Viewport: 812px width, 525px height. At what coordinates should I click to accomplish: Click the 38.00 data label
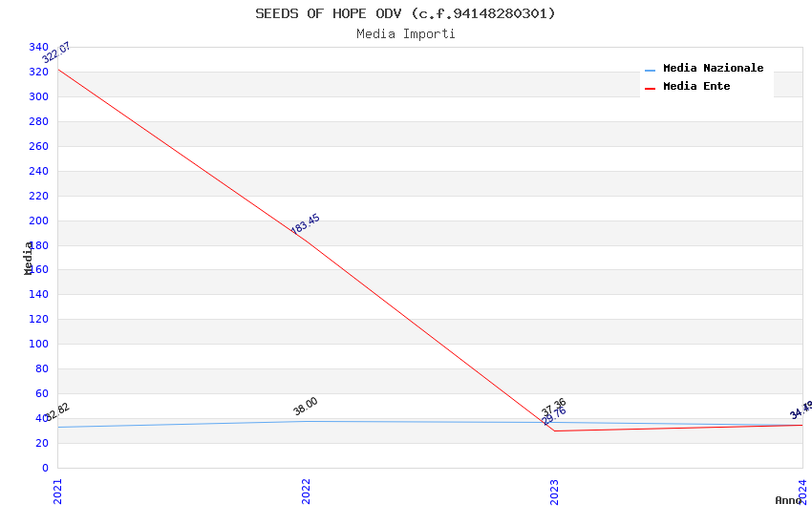click(x=305, y=406)
